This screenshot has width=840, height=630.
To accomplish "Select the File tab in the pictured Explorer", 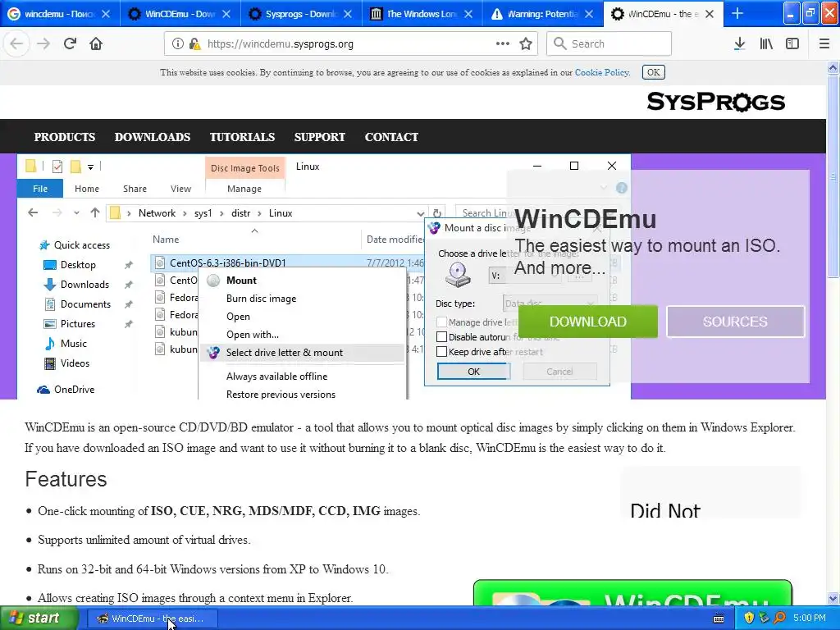I will [40, 189].
